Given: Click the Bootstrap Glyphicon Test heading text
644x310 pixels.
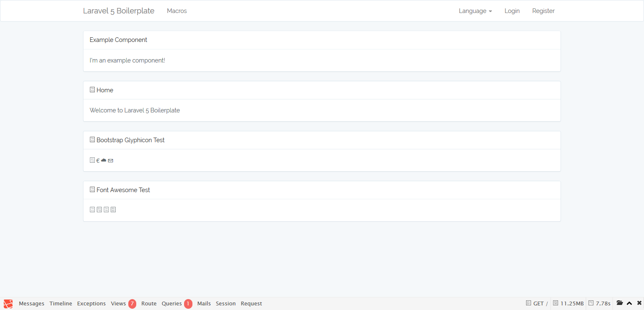Looking at the screenshot, I should [x=130, y=140].
